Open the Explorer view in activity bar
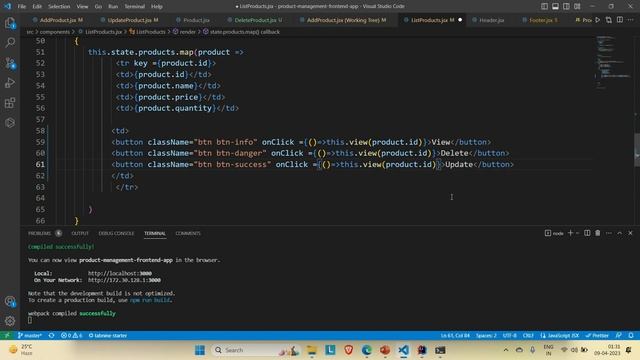Image resolution: width=640 pixels, height=360 pixels. (x=10, y=23)
